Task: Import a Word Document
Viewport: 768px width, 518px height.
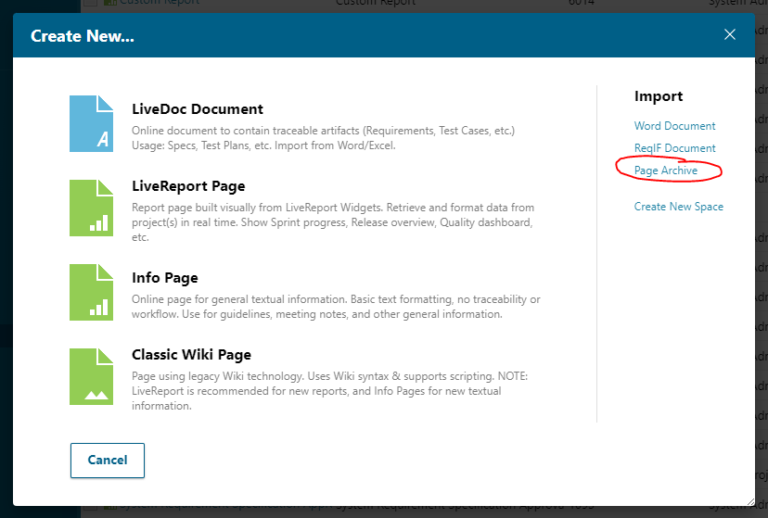Action: 674,126
